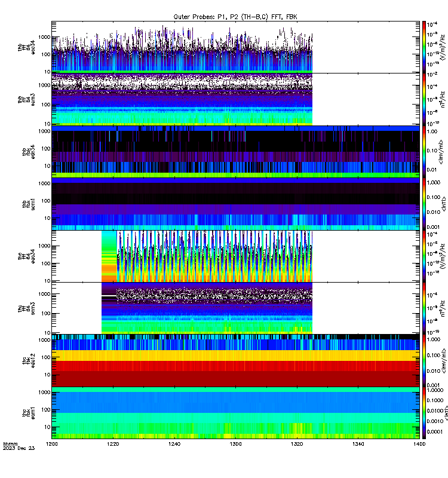
Task: Click the thb fbk edc34 color bar
Action: click(424, 152)
